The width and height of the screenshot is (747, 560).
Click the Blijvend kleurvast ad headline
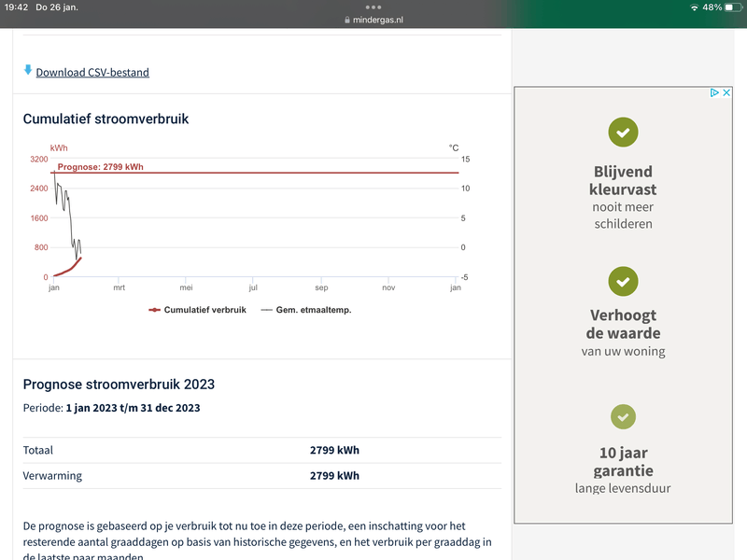(x=623, y=180)
